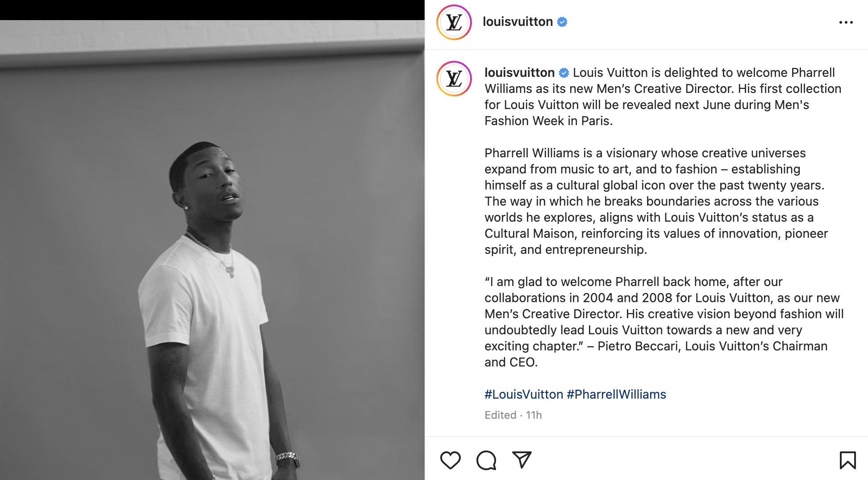Open the three-dot more options menu
The image size is (868, 480).
(846, 22)
